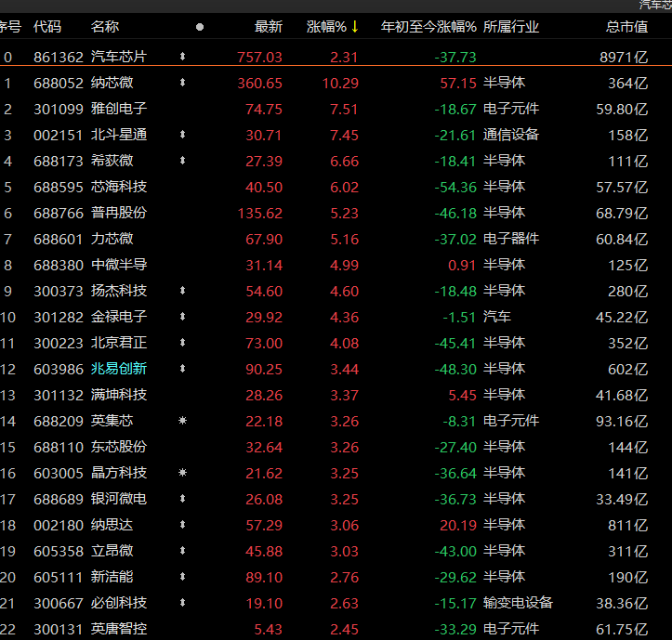This screenshot has width=672, height=640.
Task: Select stock name 立昂微
Action: click(x=112, y=551)
